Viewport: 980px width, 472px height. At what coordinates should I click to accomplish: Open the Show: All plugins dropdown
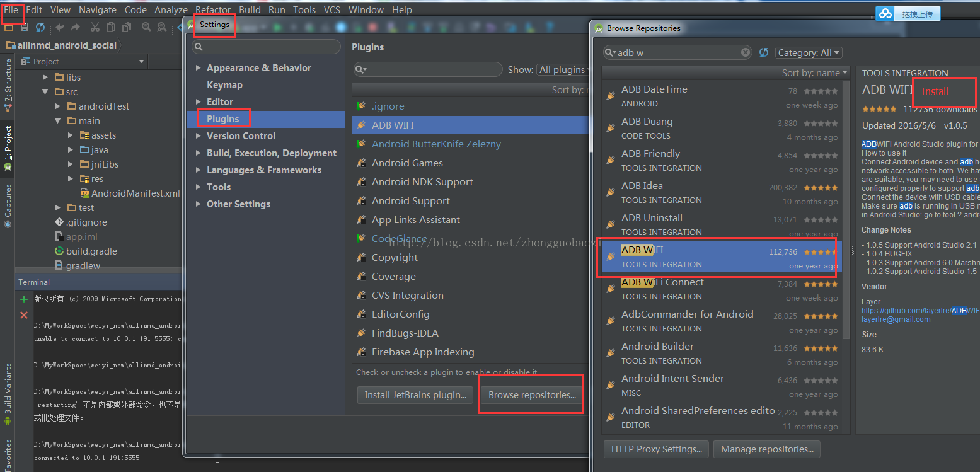562,70
